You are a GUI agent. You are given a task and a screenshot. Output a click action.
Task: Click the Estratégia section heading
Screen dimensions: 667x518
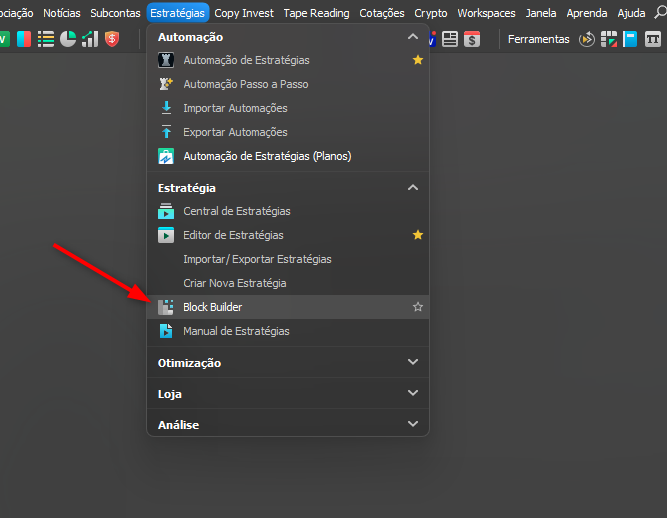pyautogui.click(x=187, y=188)
